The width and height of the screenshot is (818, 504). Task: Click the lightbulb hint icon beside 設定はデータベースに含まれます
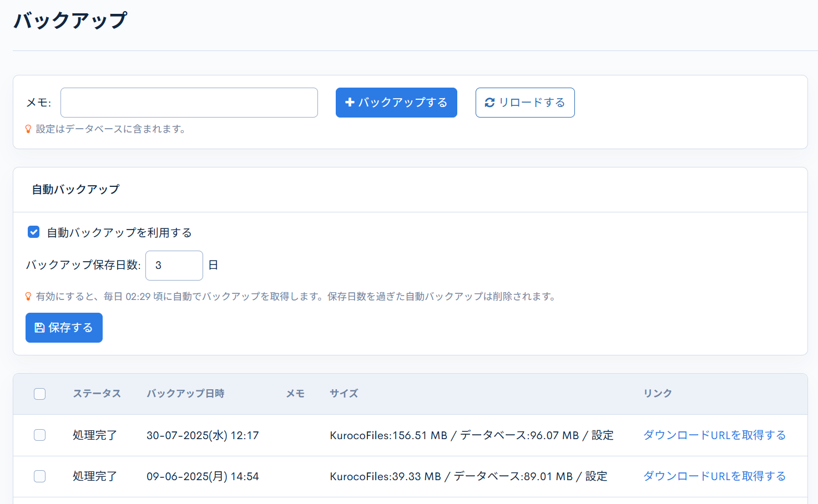[28, 129]
